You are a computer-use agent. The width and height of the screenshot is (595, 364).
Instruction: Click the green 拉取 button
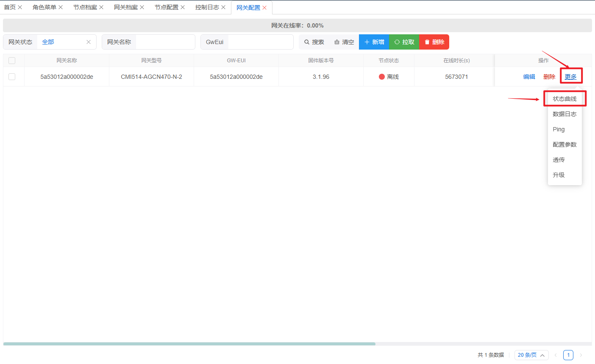point(404,42)
